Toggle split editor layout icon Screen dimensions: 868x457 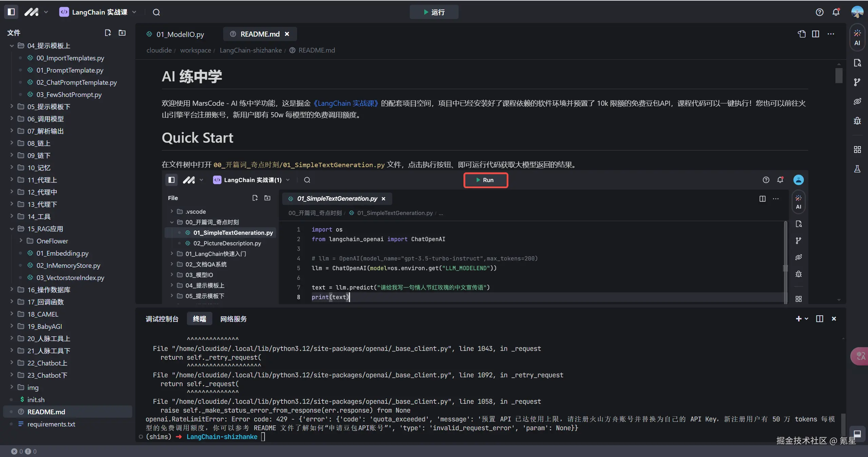(816, 34)
